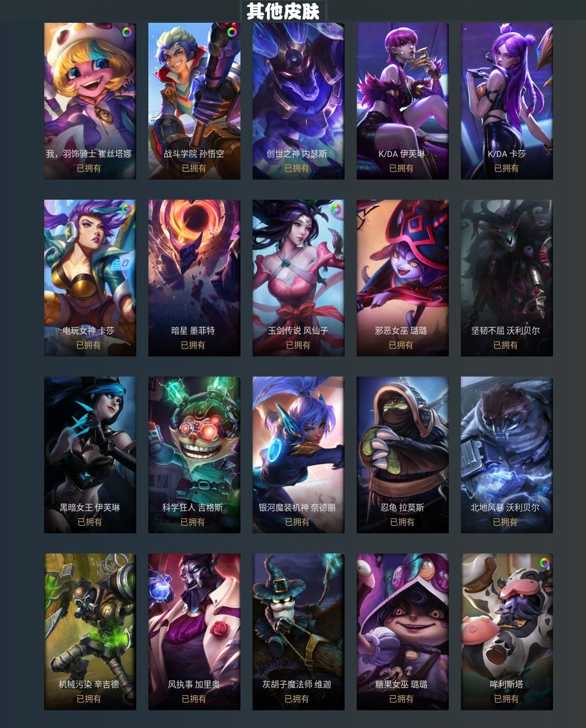Click the 已拥有 label under 机械污染 辛吉德
Screen dimensions: 586x728
[89, 699]
